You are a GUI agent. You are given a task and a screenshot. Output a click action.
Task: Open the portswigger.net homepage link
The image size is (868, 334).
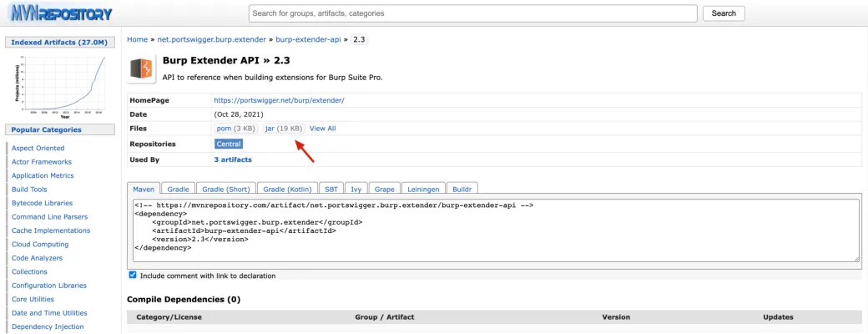coord(279,100)
